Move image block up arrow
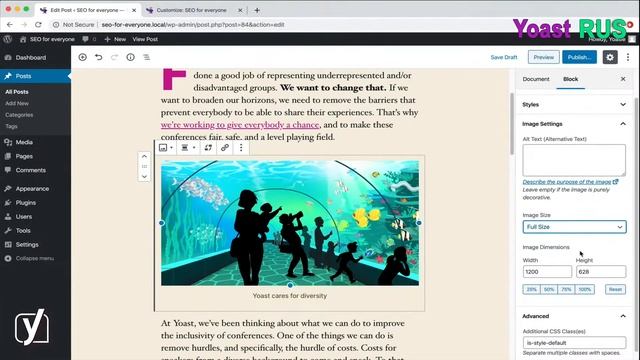The height and width of the screenshot is (360, 640). (x=144, y=156)
